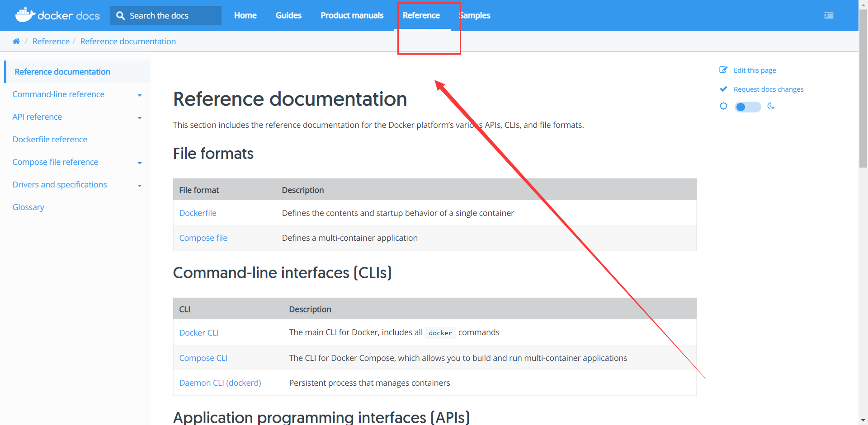Click the 'File formats' heading

coord(213,154)
